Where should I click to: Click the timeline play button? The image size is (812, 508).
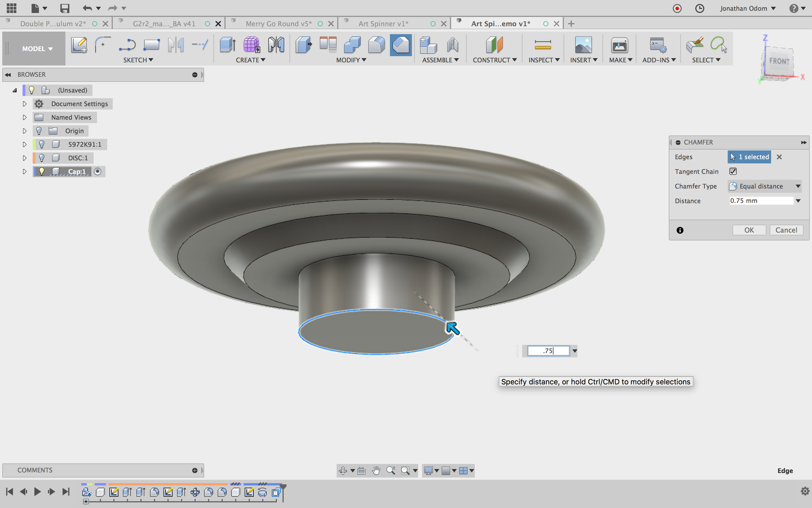tap(37, 492)
